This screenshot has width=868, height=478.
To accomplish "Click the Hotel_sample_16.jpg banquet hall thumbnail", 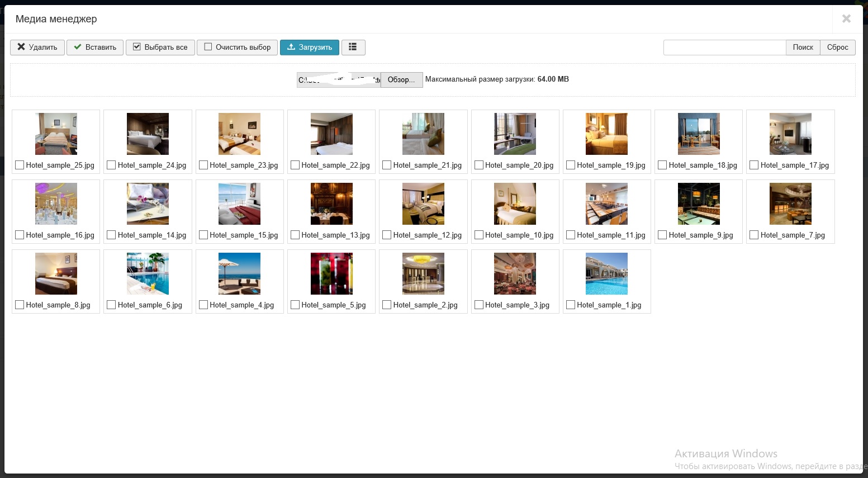I will [56, 203].
